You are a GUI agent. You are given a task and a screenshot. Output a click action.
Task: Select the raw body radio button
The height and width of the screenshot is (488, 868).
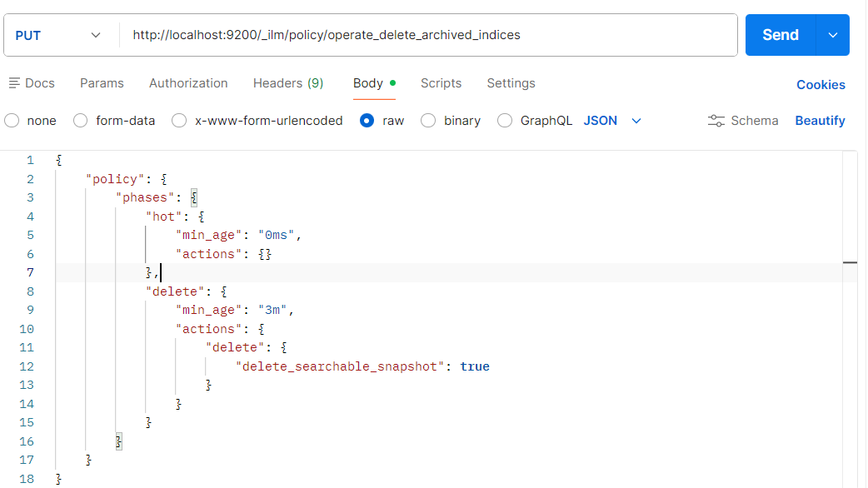pyautogui.click(x=367, y=121)
